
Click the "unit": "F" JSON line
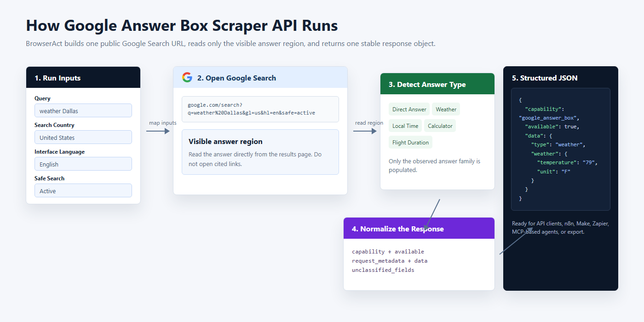pos(554,171)
